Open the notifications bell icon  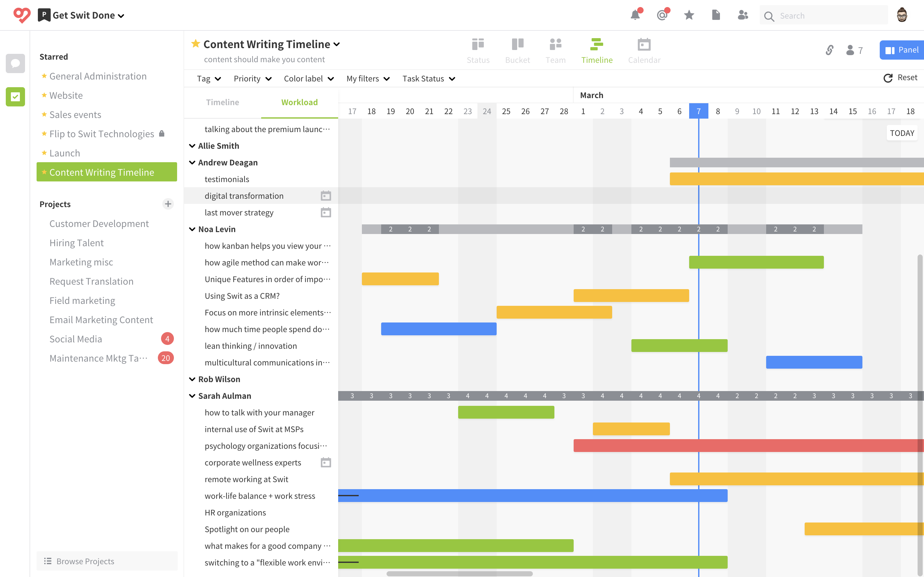635,15
